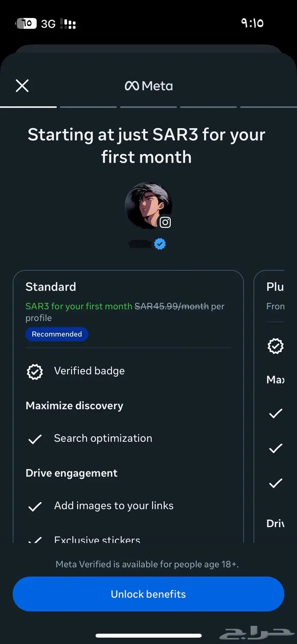This screenshot has width=297, height=644.
Task: Open the anime profile picture
Action: 146,205
